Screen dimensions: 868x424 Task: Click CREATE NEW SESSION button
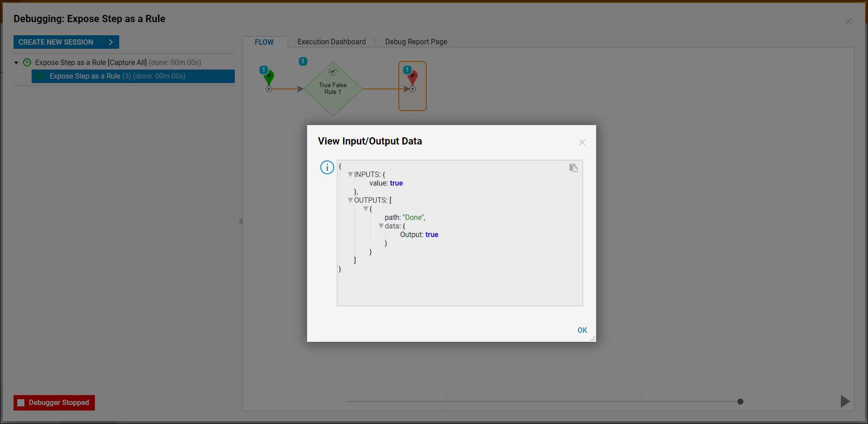66,42
